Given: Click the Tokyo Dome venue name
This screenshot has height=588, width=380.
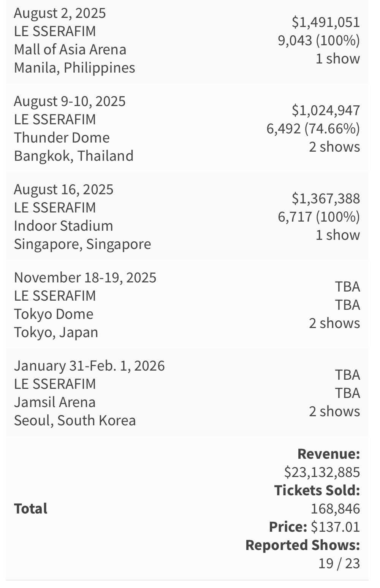Looking at the screenshot, I should coord(54,314).
